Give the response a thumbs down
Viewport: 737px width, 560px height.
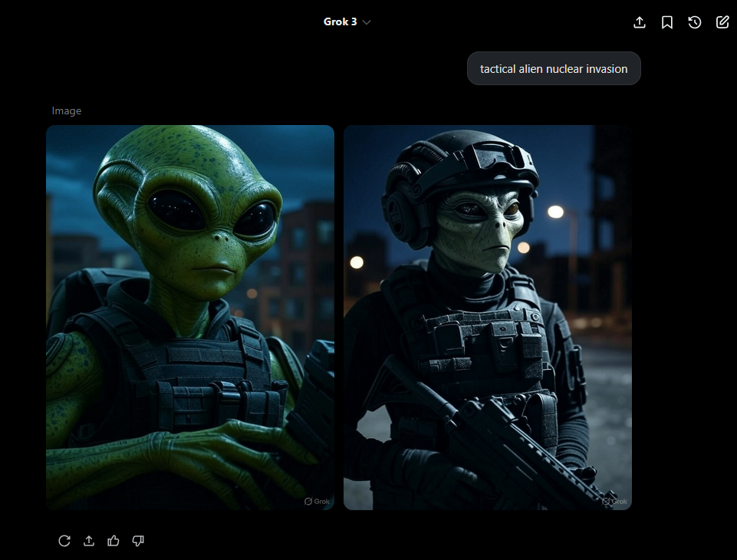point(138,541)
